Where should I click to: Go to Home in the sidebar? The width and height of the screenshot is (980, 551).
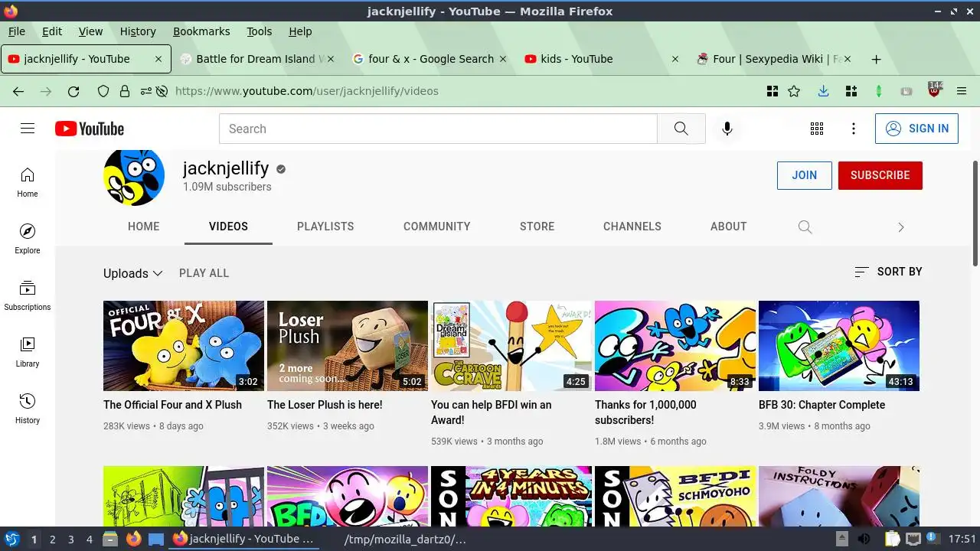[x=28, y=182]
